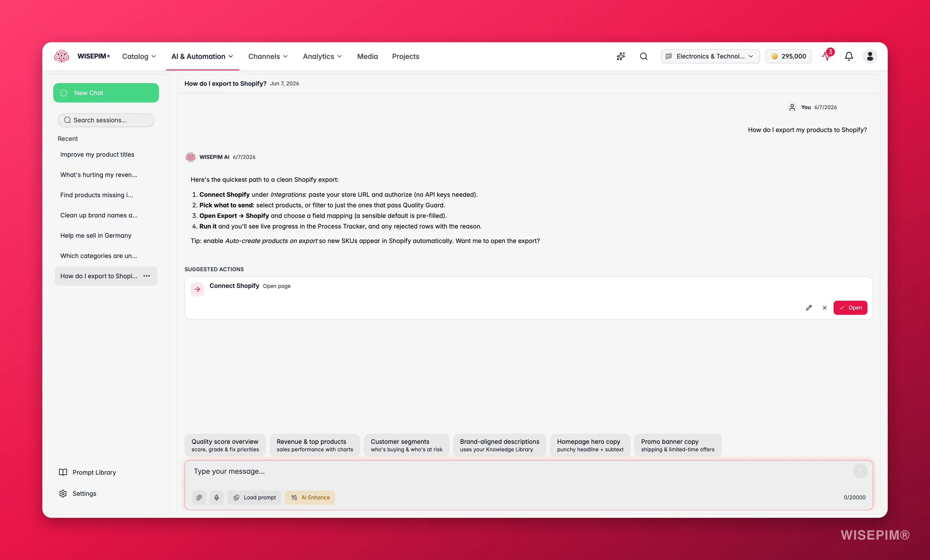
Task: Open the Which categories are un... session
Action: point(106,256)
